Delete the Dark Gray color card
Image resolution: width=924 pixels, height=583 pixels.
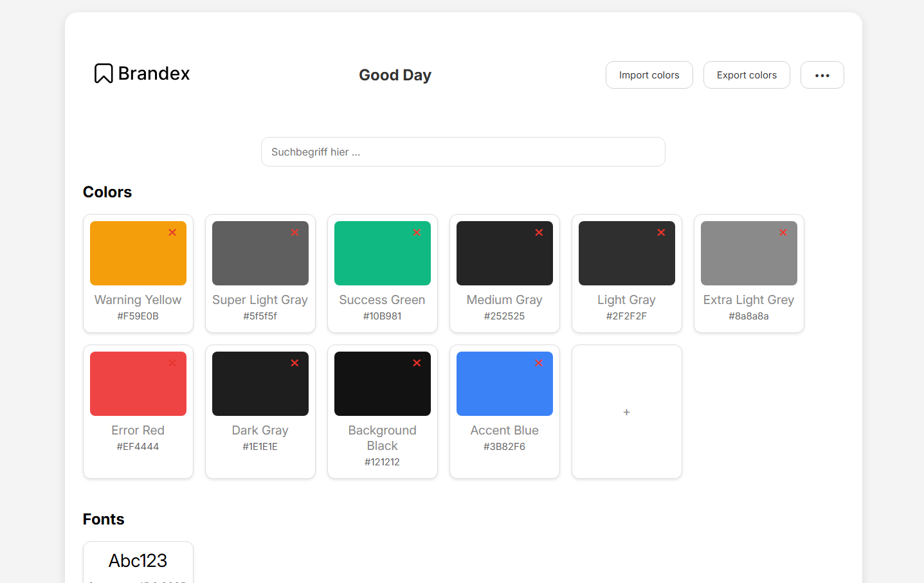pos(294,363)
